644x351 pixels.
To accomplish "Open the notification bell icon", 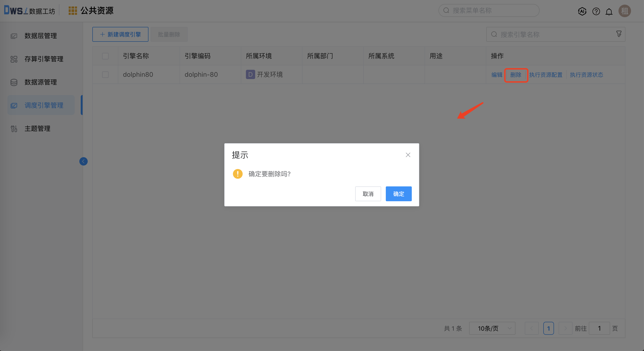I will (x=609, y=11).
